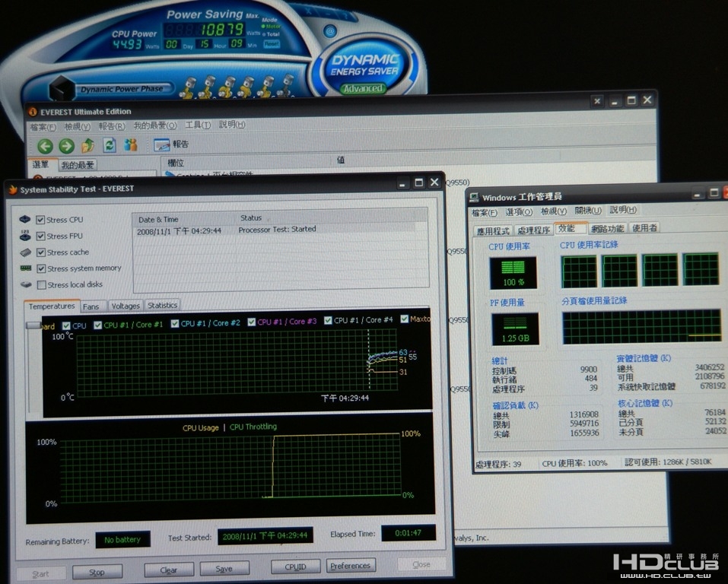This screenshot has width=728, height=584.
Task: Click the Reset button on Dynamic Energy Saver
Action: coord(272,44)
